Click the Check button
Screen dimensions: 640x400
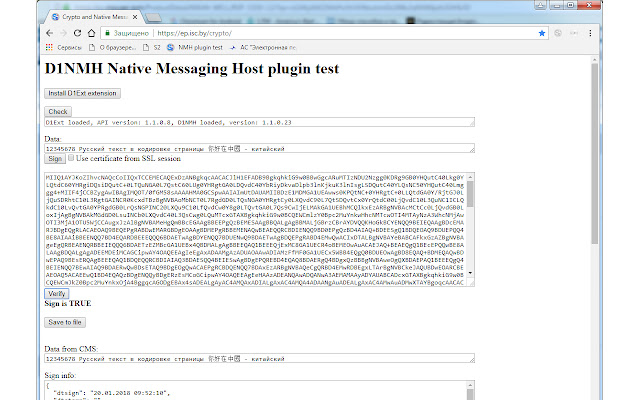coord(58,111)
